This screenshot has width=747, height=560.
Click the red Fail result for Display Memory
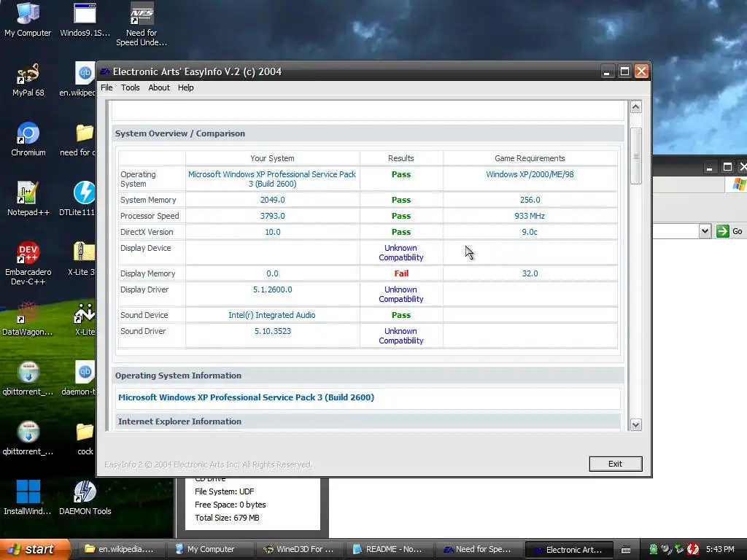tap(401, 273)
